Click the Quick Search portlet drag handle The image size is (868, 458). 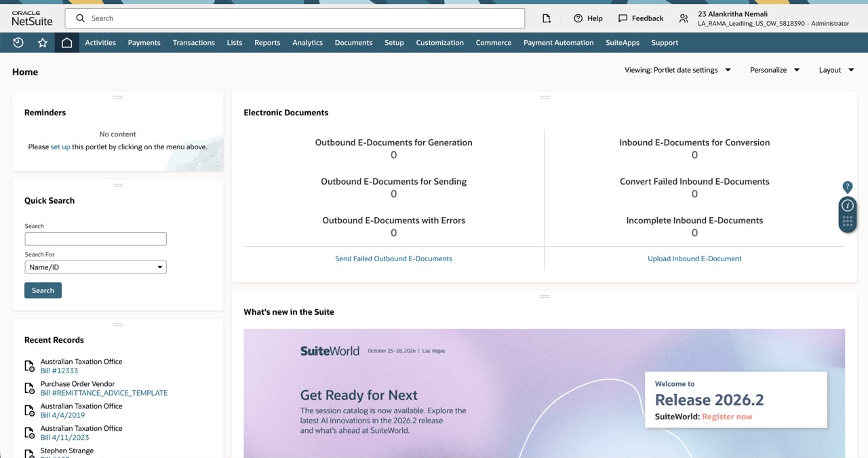118,185
